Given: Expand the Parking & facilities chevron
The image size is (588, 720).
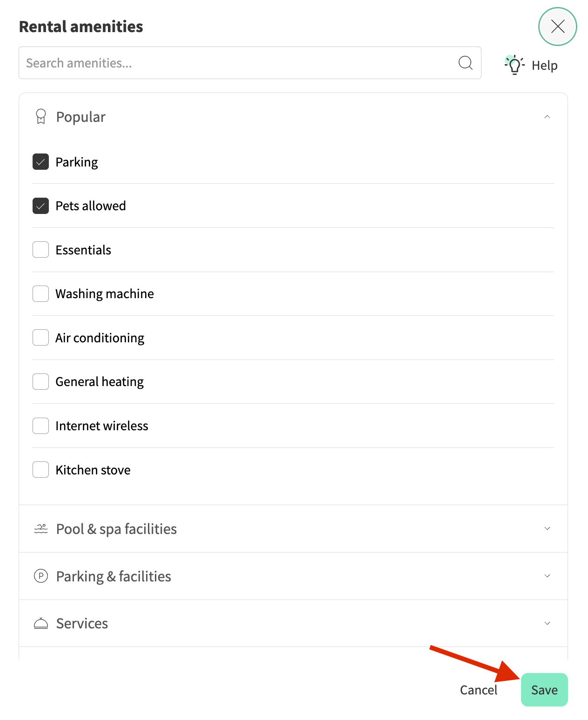Looking at the screenshot, I should (x=547, y=576).
